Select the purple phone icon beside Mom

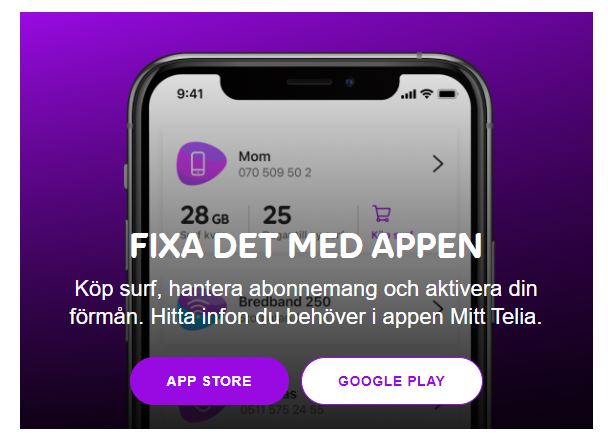coord(201,164)
